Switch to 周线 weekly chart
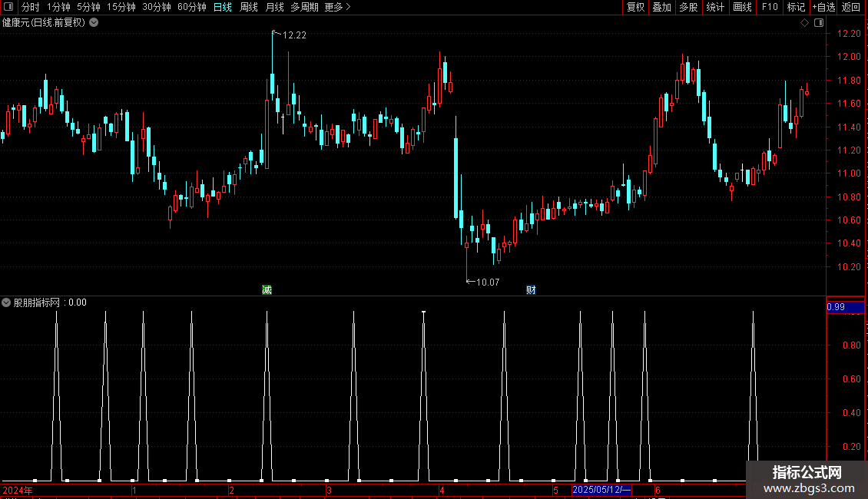The image size is (868, 499). click(x=249, y=7)
